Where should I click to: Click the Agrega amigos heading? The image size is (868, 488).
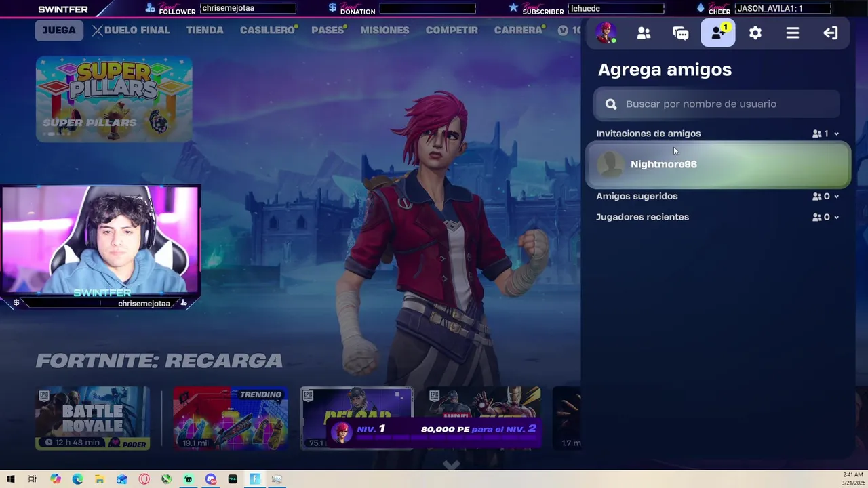click(665, 70)
